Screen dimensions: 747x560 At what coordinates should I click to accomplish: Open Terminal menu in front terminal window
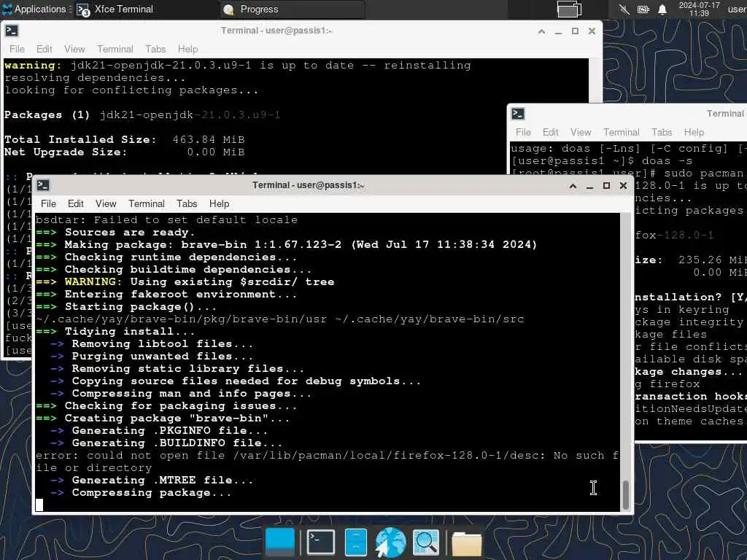146,204
